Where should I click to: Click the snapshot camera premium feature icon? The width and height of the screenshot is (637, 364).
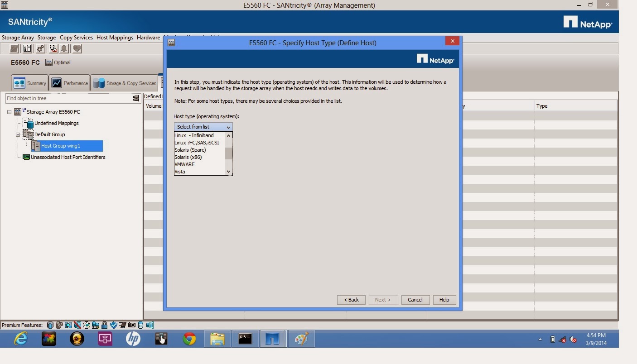pyautogui.click(x=132, y=325)
